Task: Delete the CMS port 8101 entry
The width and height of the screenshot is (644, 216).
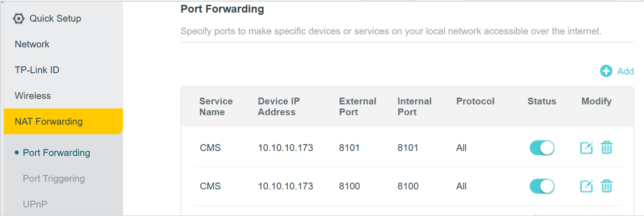Action: click(606, 148)
